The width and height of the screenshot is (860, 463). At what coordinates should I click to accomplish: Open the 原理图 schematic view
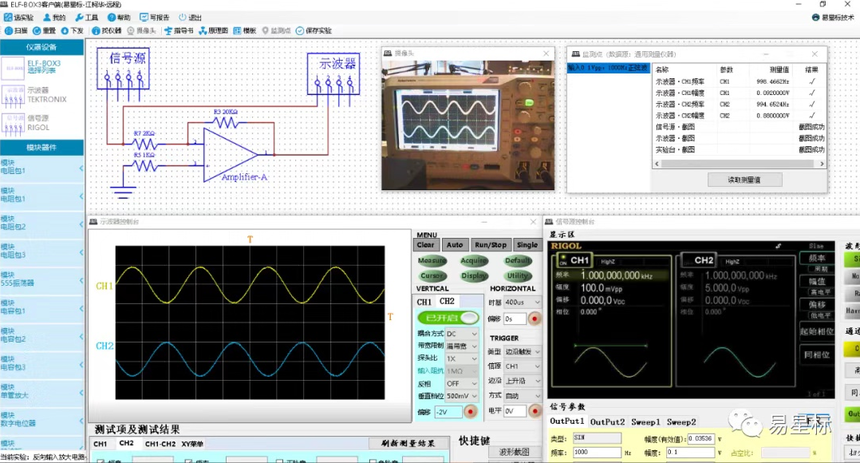[216, 31]
